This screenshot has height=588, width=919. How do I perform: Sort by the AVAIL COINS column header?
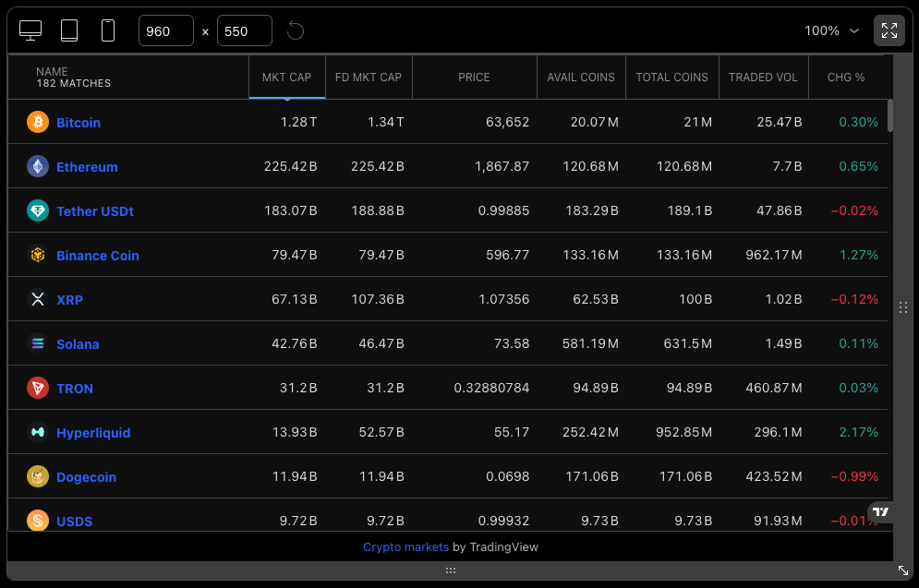[581, 77]
